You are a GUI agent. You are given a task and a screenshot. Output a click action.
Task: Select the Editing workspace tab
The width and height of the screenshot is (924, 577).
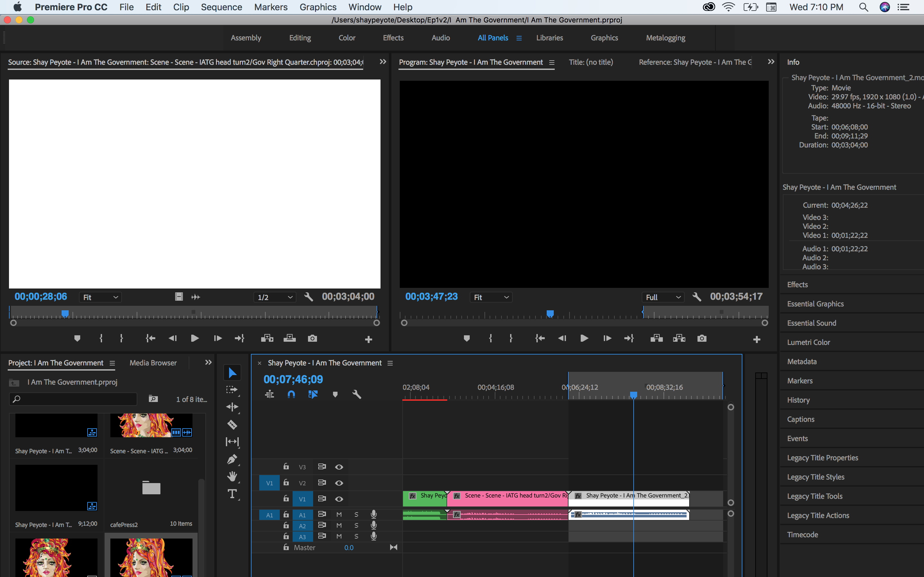pos(299,38)
